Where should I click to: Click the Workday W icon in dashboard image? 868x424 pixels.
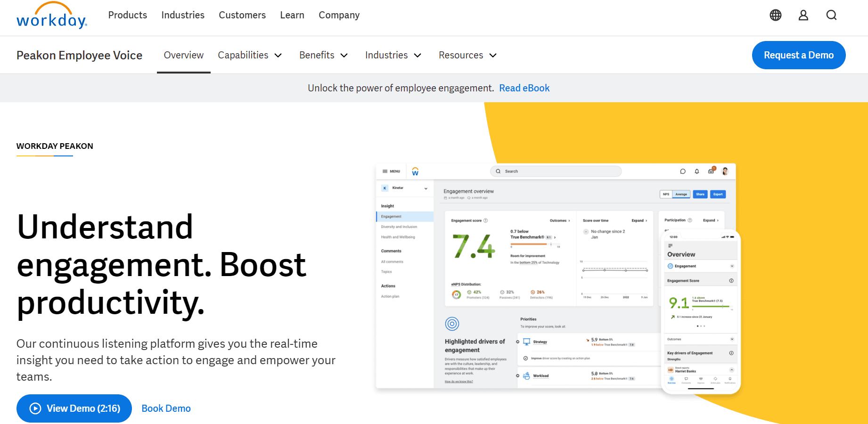[x=415, y=171]
